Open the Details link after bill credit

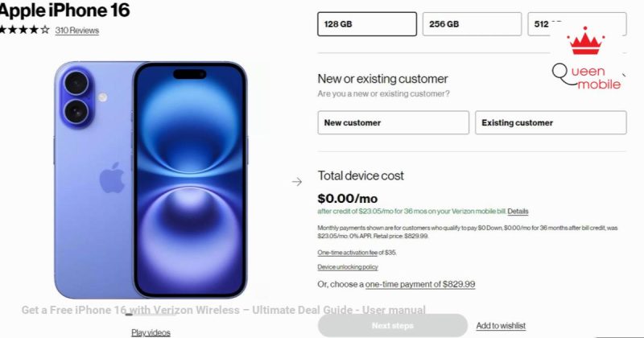(x=518, y=211)
